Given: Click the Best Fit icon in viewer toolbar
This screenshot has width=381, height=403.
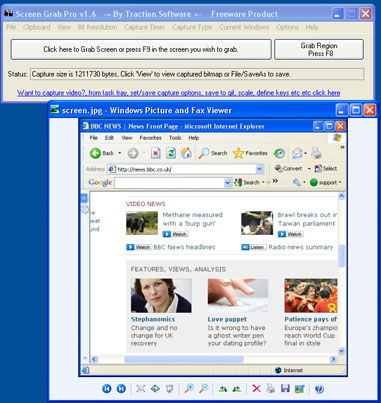Looking at the screenshot, I should click(x=141, y=389).
